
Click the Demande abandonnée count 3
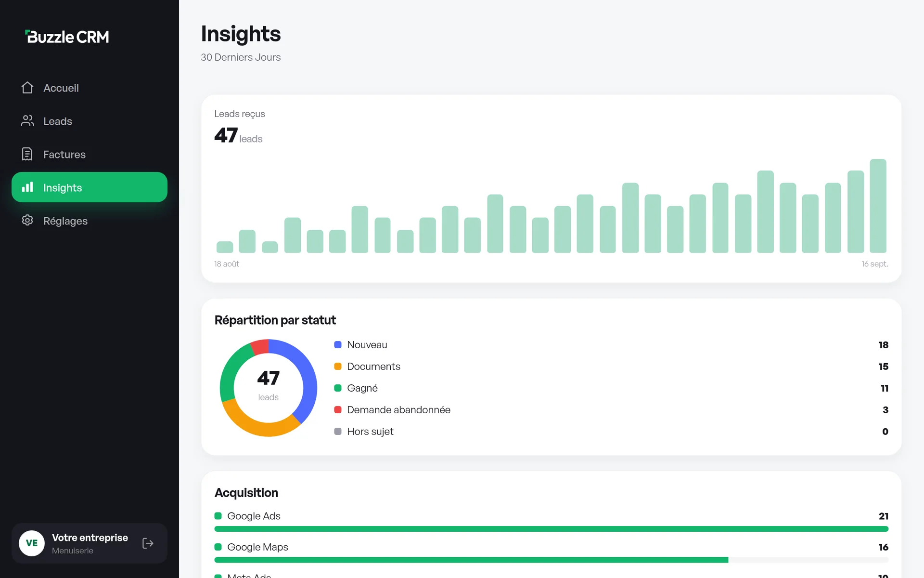[x=885, y=410]
